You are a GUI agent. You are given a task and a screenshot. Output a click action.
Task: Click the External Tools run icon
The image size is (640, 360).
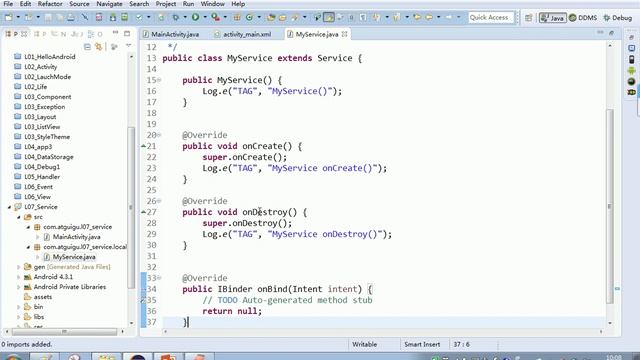coord(215,17)
